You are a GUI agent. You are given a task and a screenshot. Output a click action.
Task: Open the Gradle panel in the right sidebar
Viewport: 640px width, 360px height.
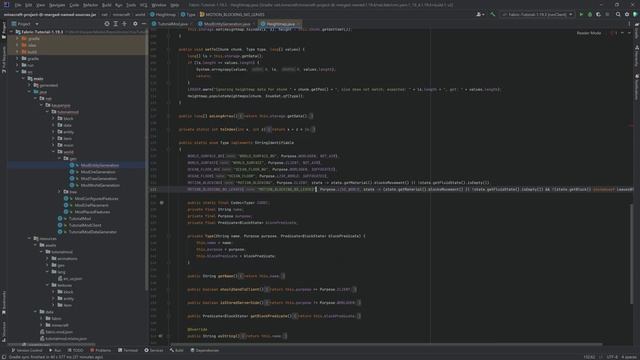(x=636, y=32)
